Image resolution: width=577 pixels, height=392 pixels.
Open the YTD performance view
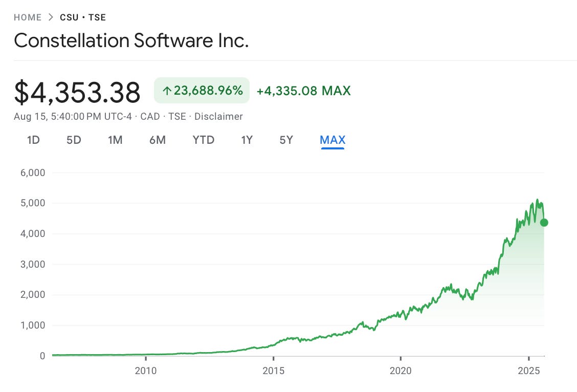[x=203, y=139]
